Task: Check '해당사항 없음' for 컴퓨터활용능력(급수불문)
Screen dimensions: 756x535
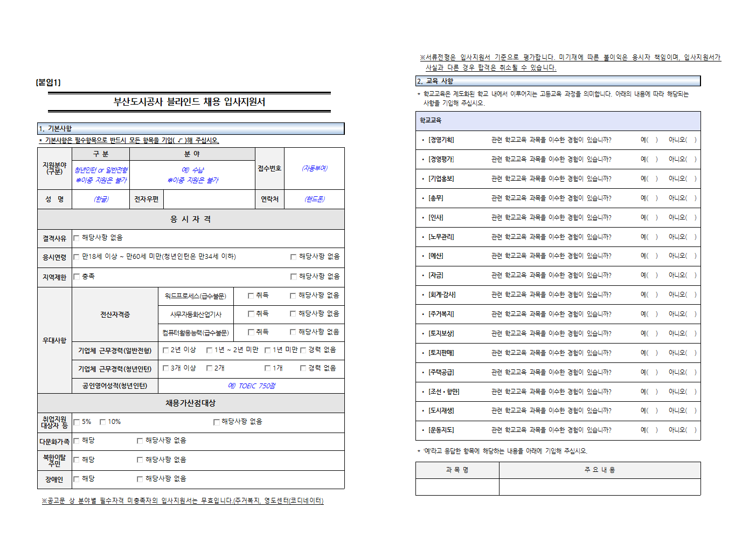Action: pyautogui.click(x=293, y=332)
